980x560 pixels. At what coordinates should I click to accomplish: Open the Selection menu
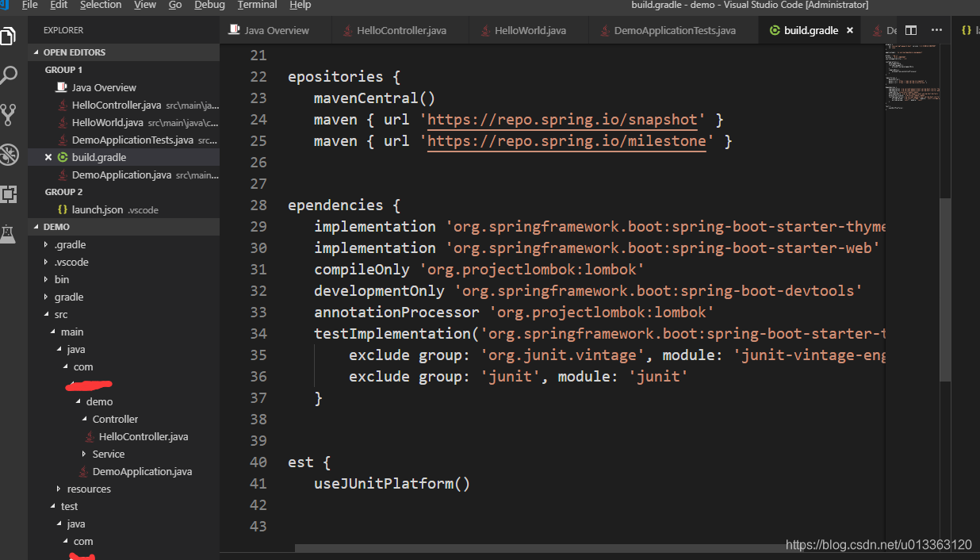click(x=101, y=5)
